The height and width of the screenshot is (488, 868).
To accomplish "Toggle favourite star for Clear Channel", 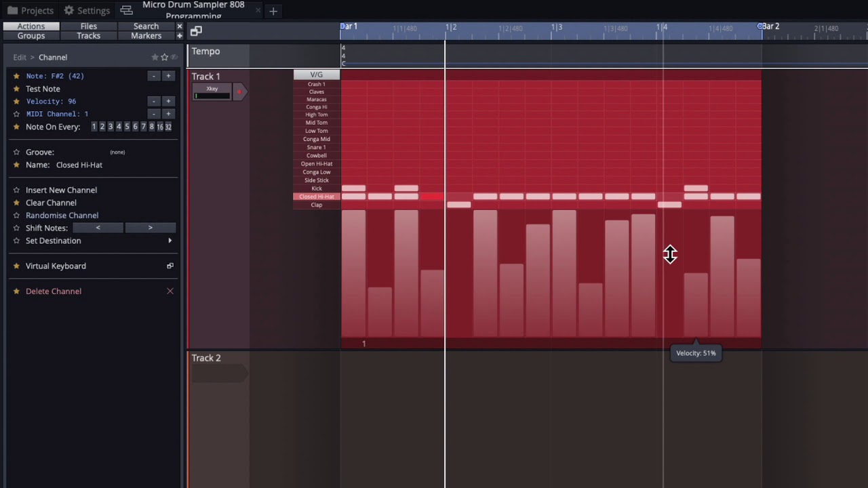I will 16,203.
